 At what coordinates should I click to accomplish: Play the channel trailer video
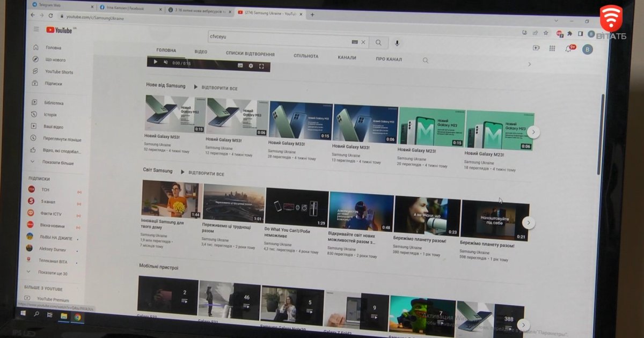click(156, 62)
